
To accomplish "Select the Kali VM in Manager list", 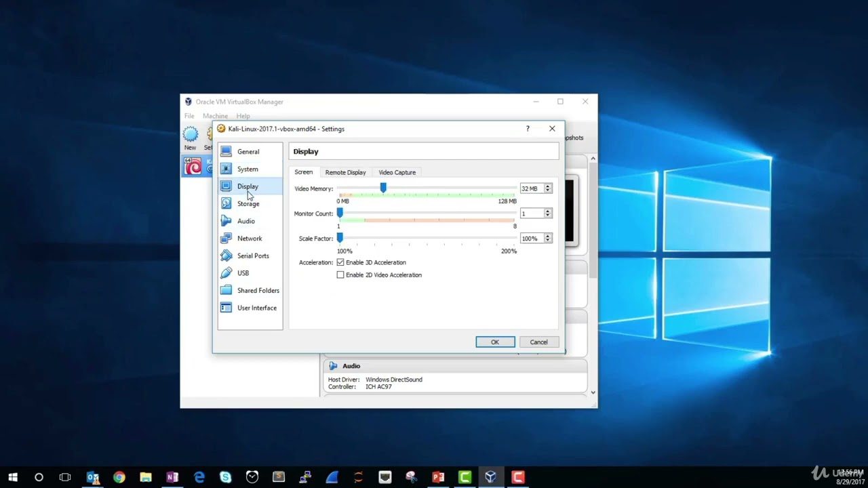I will (197, 166).
